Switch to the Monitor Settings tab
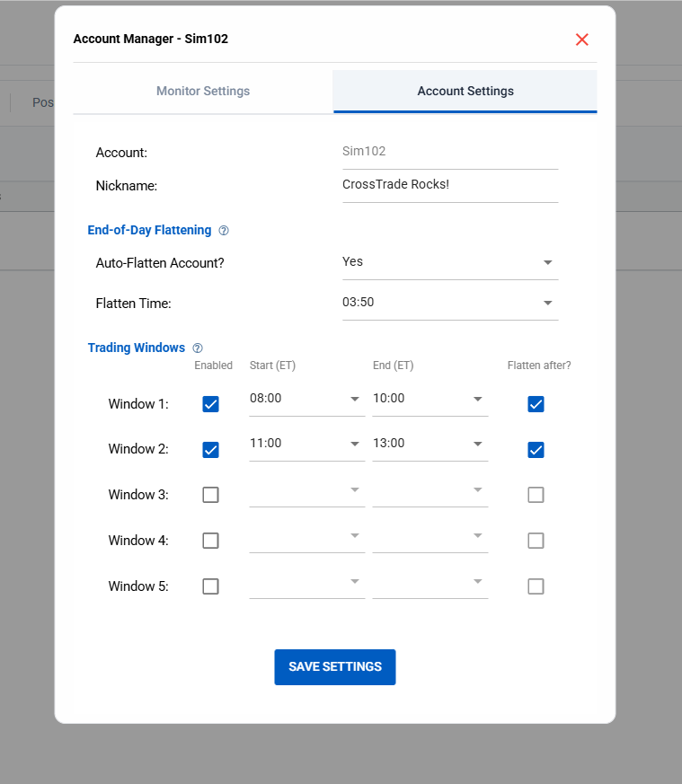682x784 pixels. click(x=203, y=92)
